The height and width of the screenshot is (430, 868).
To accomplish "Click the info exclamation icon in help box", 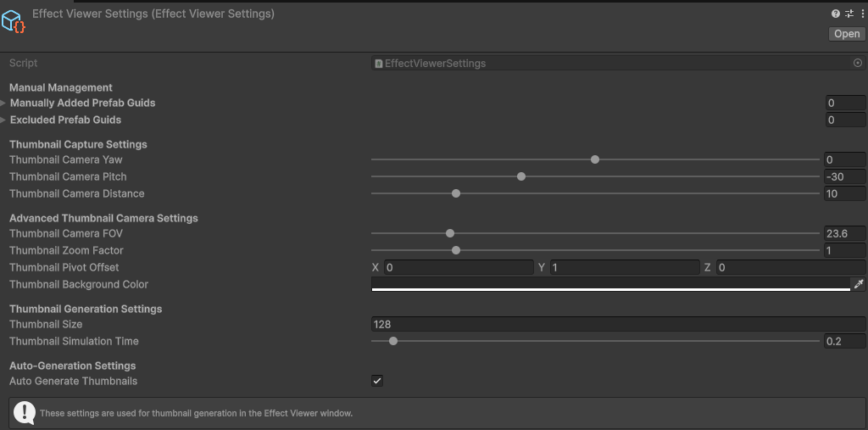I will 24,413.
